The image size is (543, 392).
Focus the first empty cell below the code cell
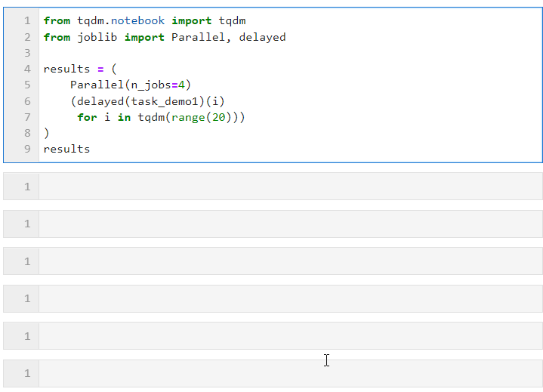point(290,187)
